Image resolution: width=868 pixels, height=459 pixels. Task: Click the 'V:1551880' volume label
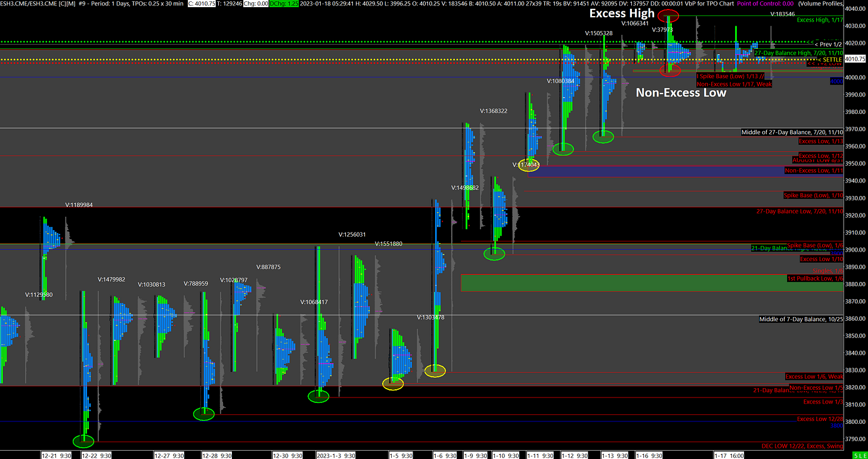coord(389,244)
